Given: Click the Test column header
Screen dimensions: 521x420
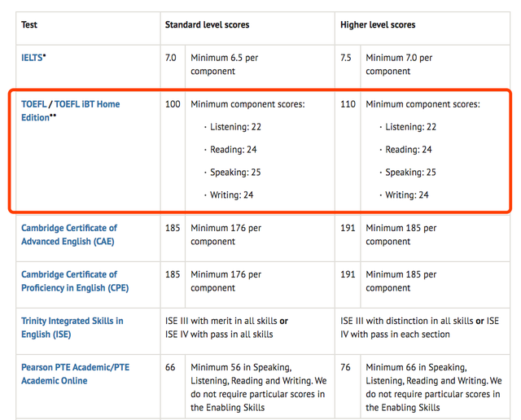Looking at the screenshot, I should pos(29,25).
